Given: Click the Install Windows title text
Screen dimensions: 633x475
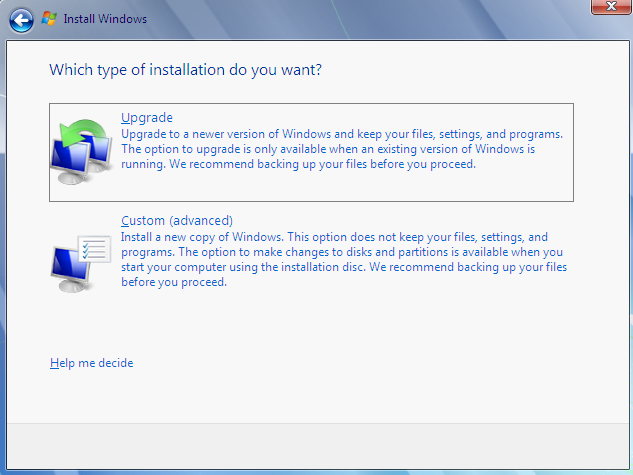Looking at the screenshot, I should tap(105, 19).
